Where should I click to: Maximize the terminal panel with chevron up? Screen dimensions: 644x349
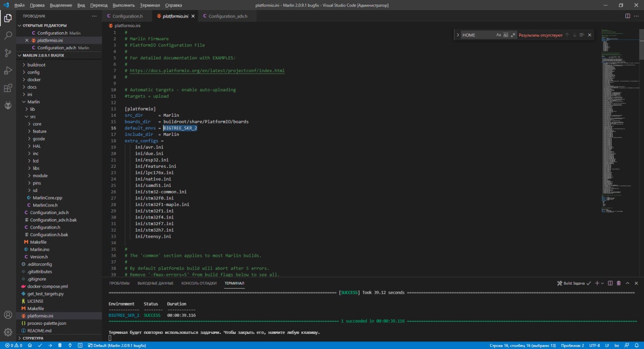627,284
